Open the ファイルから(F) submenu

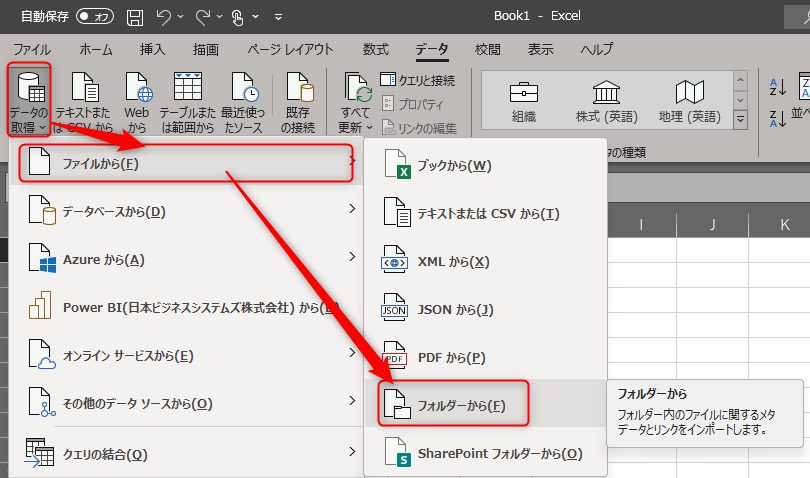pyautogui.click(x=186, y=163)
